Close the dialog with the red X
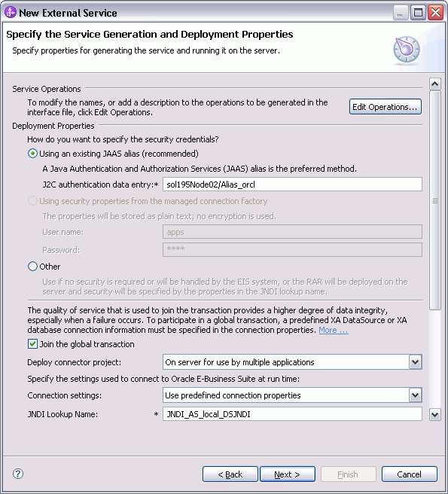 (436, 13)
